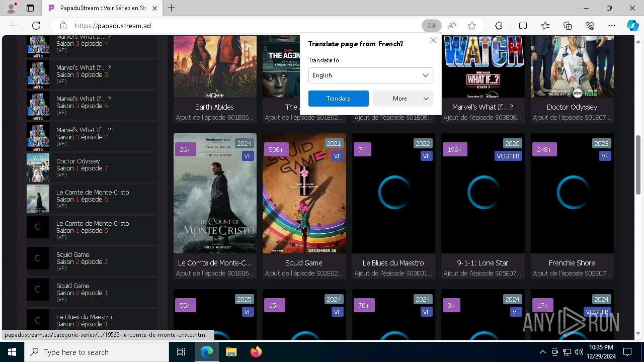Open sidebar Marvel's What If Saison 3 épisode 5
The height and width of the screenshot is (362, 644).
pos(92,74)
